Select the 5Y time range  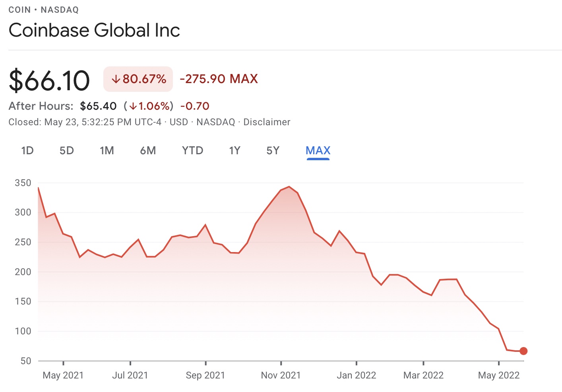[x=273, y=151]
